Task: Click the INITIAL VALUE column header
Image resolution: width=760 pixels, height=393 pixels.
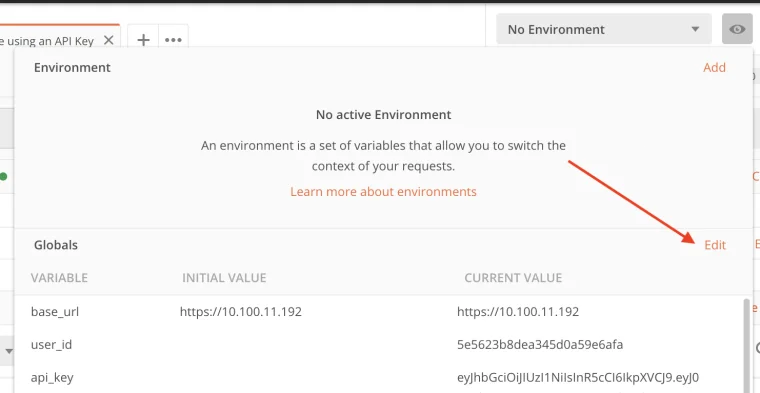Action: (x=224, y=278)
